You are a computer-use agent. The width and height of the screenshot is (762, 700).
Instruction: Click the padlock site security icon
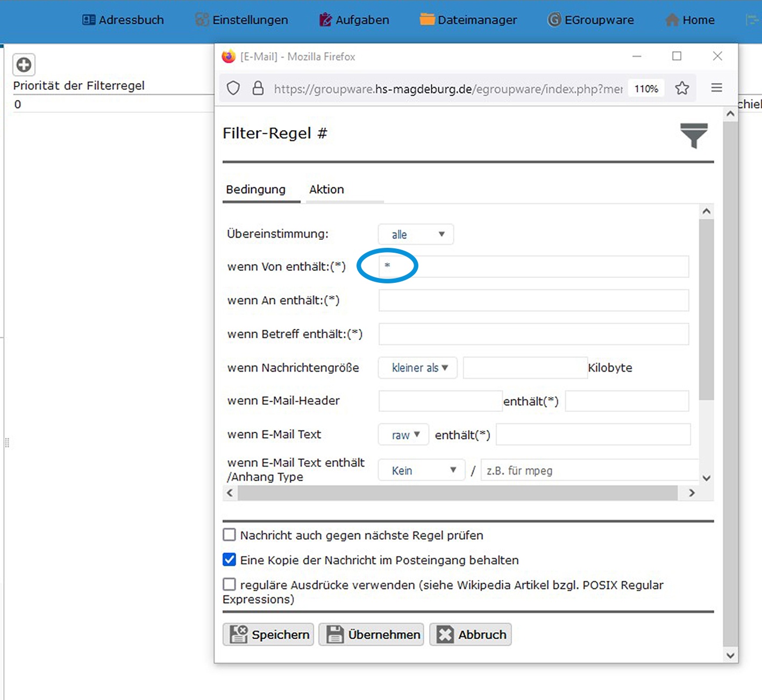tap(258, 88)
